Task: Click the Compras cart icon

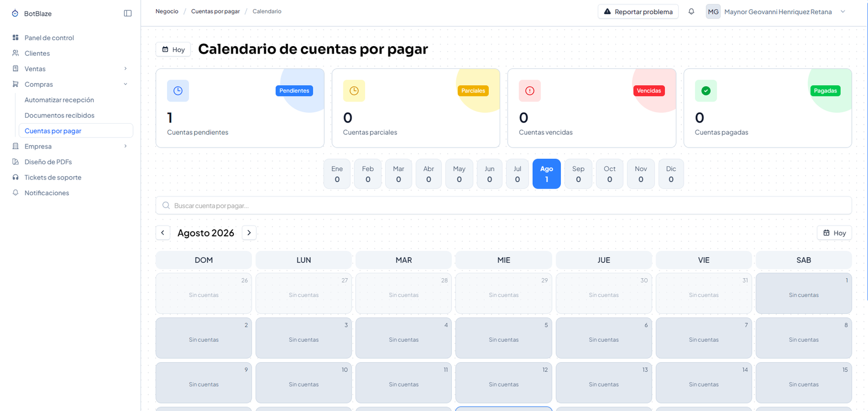Action: tap(15, 84)
